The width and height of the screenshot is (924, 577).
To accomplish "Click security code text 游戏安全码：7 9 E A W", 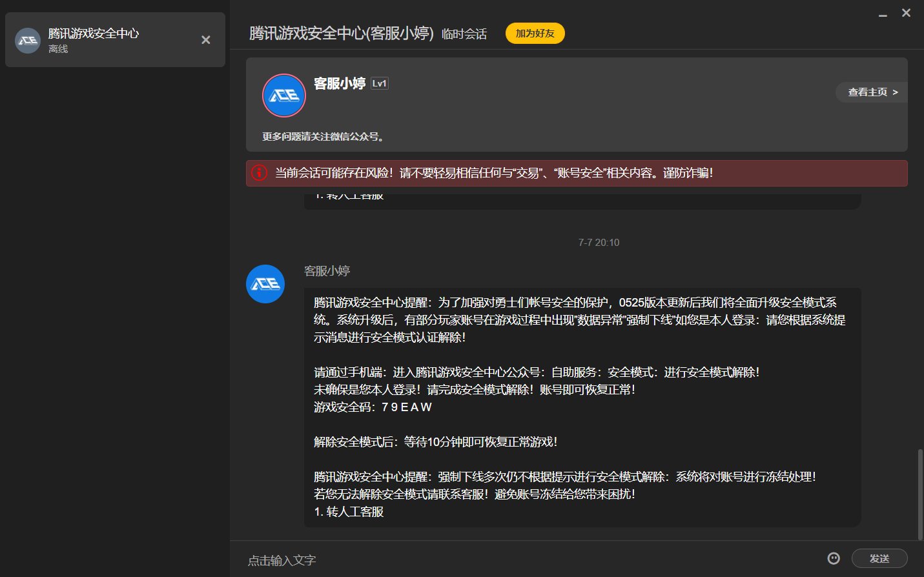I will (x=373, y=407).
